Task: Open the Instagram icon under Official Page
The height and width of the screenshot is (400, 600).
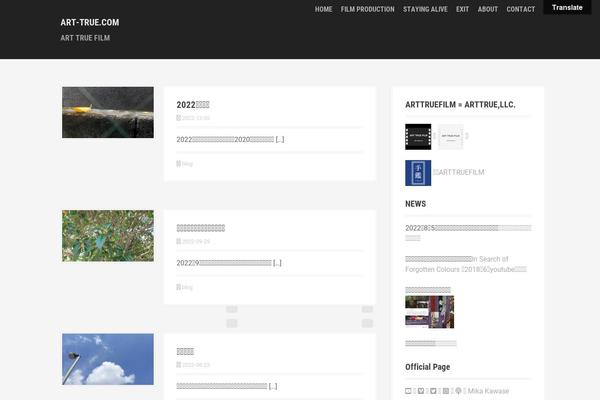Action: (446, 391)
